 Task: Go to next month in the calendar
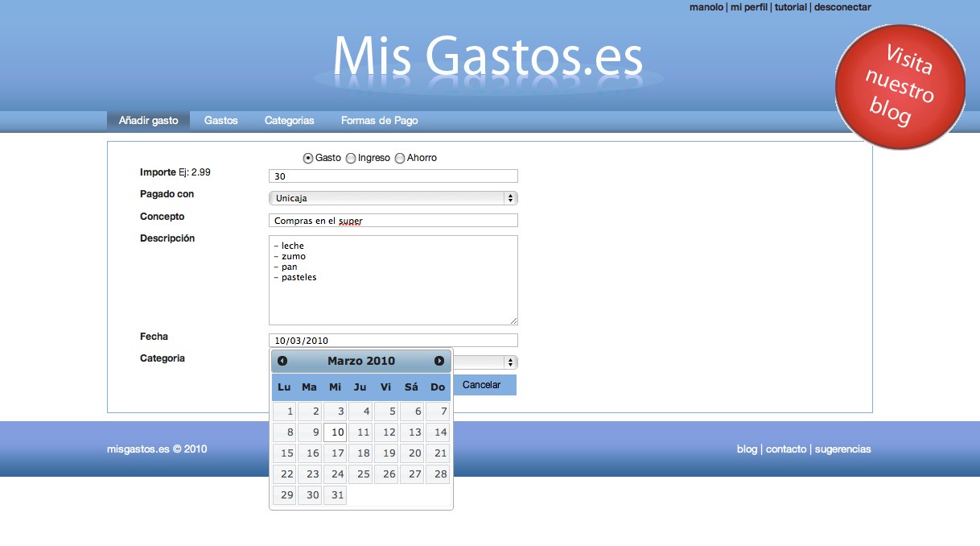439,361
